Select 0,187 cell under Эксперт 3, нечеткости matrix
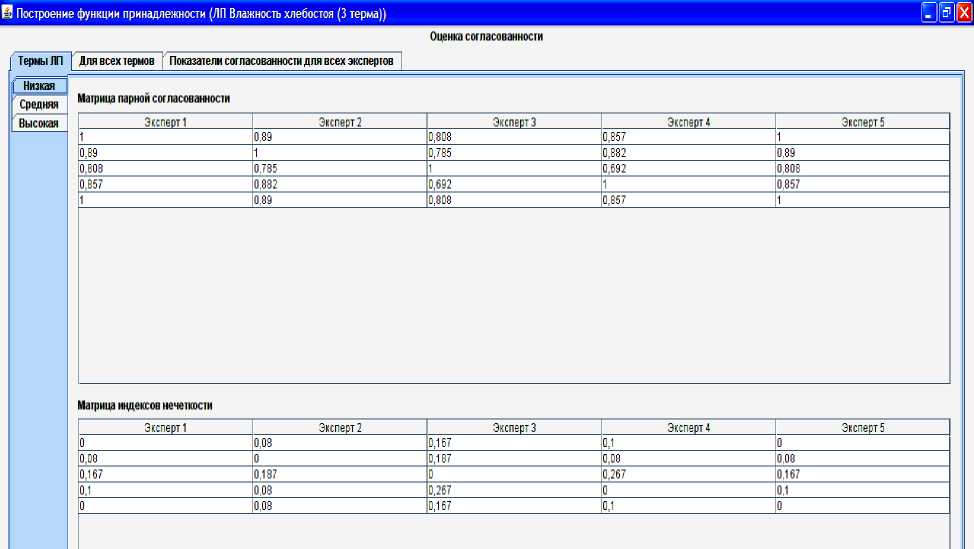The width and height of the screenshot is (974, 549). (514, 458)
